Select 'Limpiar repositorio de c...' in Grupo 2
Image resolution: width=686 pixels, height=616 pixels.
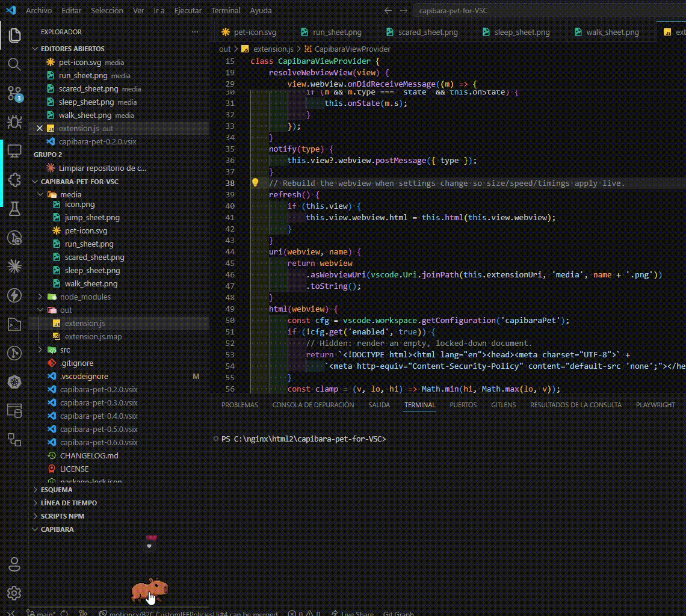click(x=102, y=168)
